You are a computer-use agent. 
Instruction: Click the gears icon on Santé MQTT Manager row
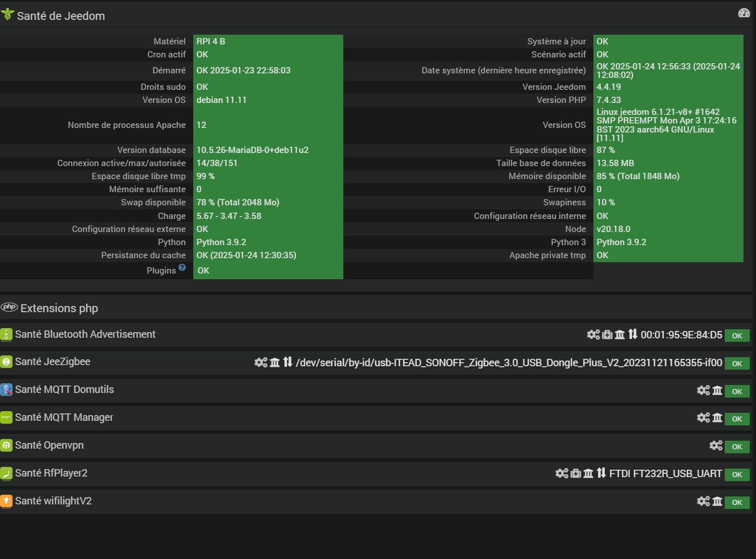[x=704, y=417]
